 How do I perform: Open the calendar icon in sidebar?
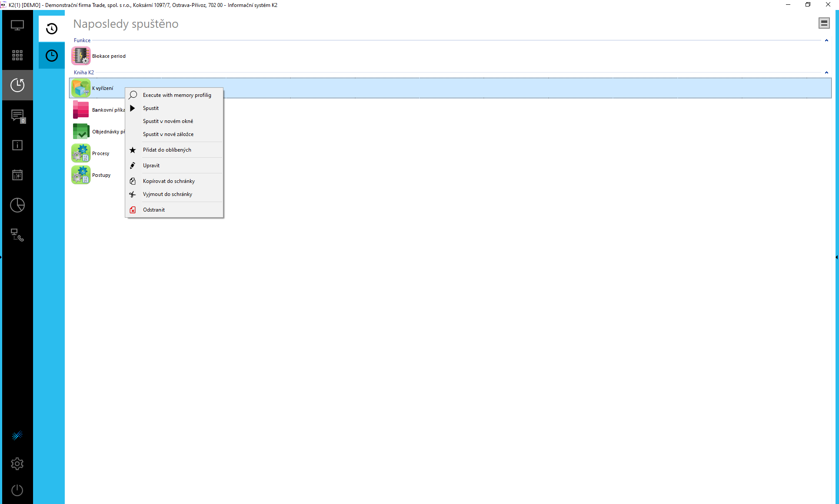[x=17, y=175]
